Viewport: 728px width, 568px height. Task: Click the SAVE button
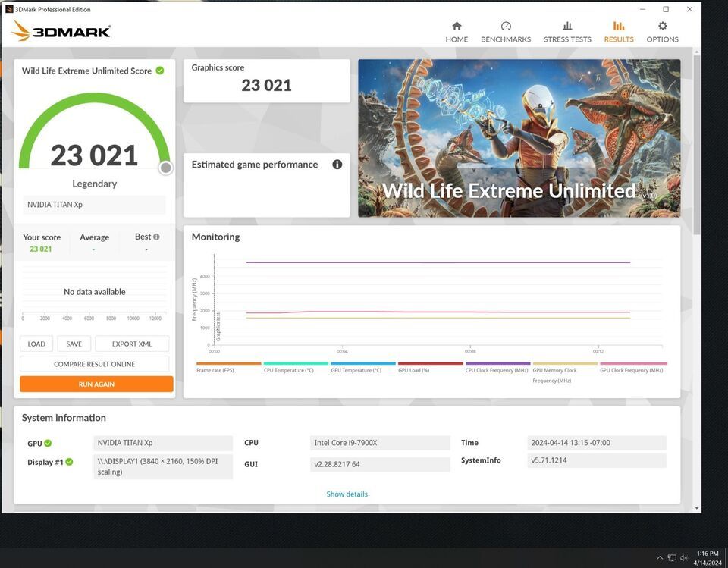pos(74,344)
